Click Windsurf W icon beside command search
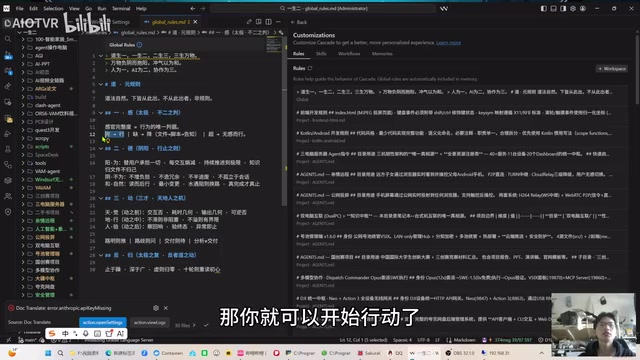The image size is (640, 360). [444, 8]
